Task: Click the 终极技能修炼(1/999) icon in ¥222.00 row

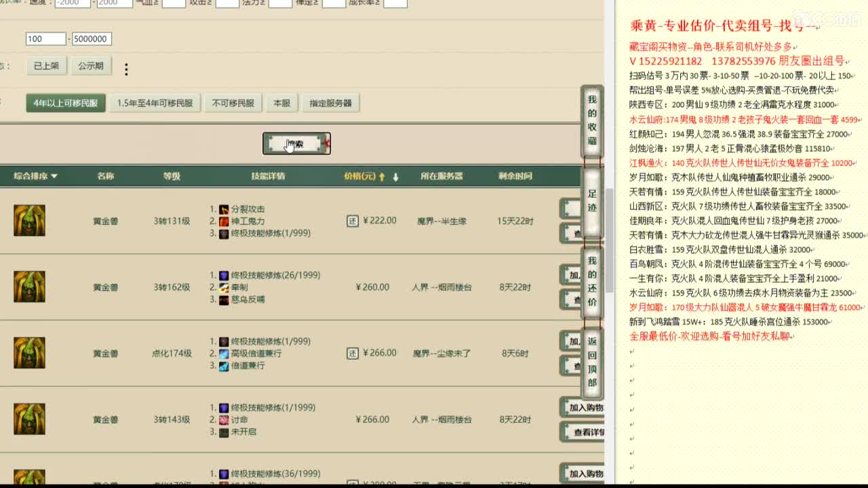Action: 224,234
